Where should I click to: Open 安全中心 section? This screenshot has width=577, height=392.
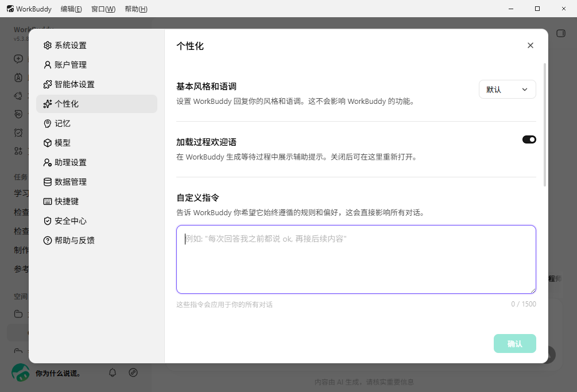(96, 220)
